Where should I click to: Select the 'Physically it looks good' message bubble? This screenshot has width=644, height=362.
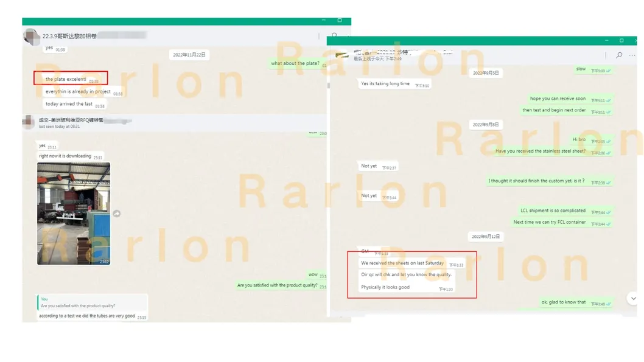pos(385,287)
